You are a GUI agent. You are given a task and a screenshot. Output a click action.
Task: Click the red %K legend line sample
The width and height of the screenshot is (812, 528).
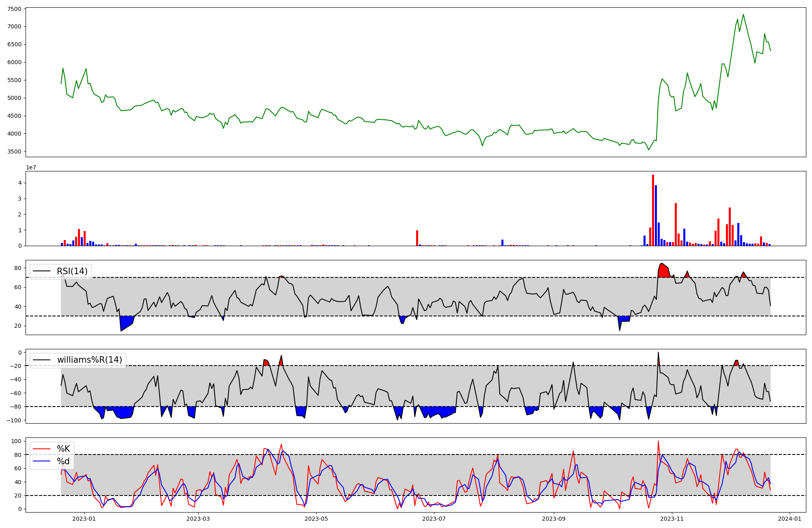pos(42,449)
